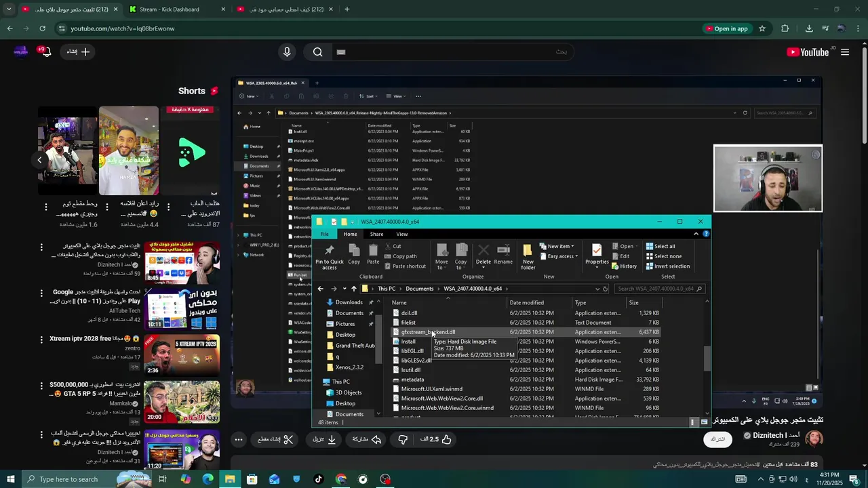Switch to Stream - Kick Dashboard tab
This screenshot has height=488, width=868.
pyautogui.click(x=176, y=9)
